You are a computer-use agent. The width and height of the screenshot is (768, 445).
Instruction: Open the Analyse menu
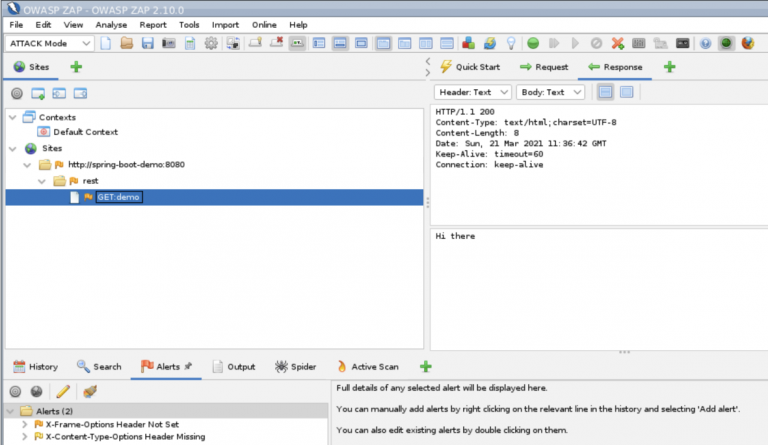point(110,24)
